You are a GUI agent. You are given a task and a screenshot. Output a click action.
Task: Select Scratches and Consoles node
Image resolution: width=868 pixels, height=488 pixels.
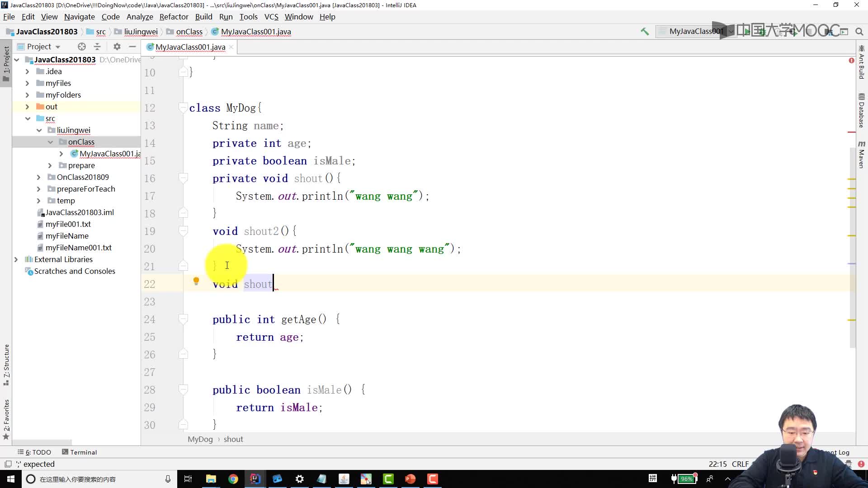click(75, 271)
